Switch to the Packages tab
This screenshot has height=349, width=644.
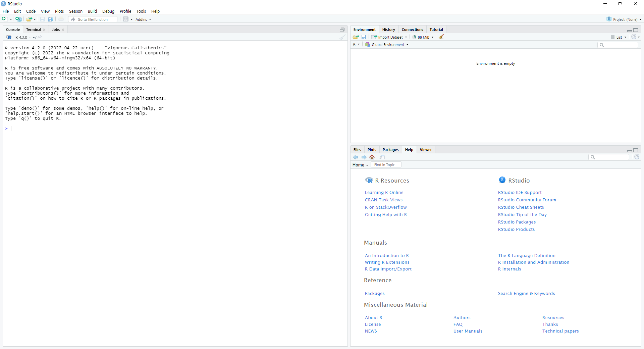click(x=390, y=150)
